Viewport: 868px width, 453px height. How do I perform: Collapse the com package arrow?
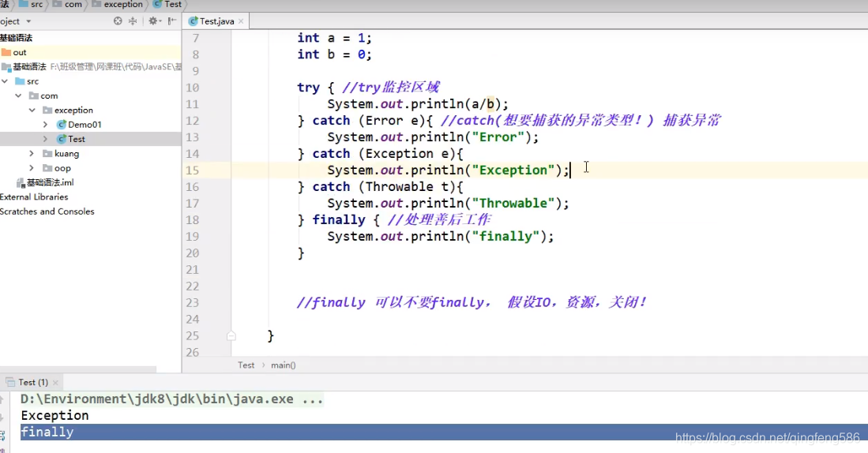18,95
